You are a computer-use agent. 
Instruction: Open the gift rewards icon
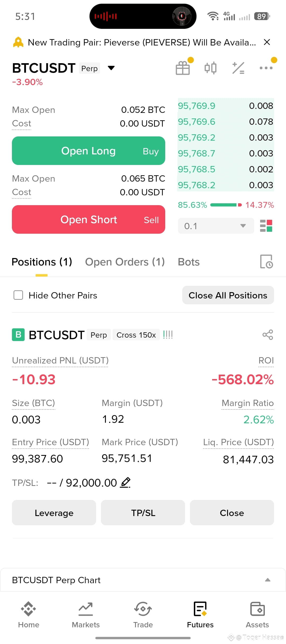(x=183, y=68)
